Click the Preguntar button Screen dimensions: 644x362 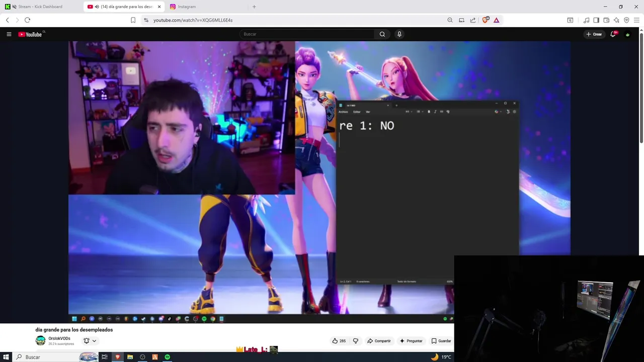(411, 341)
